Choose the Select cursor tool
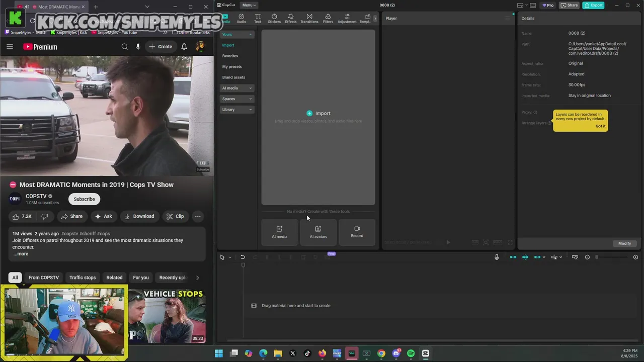The width and height of the screenshot is (644, 362). (x=222, y=257)
